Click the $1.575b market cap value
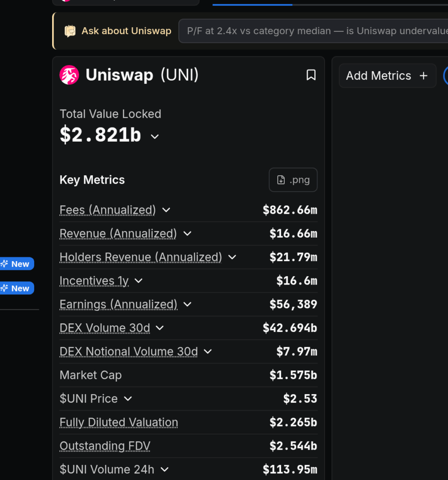The image size is (448, 480). pyautogui.click(x=293, y=375)
